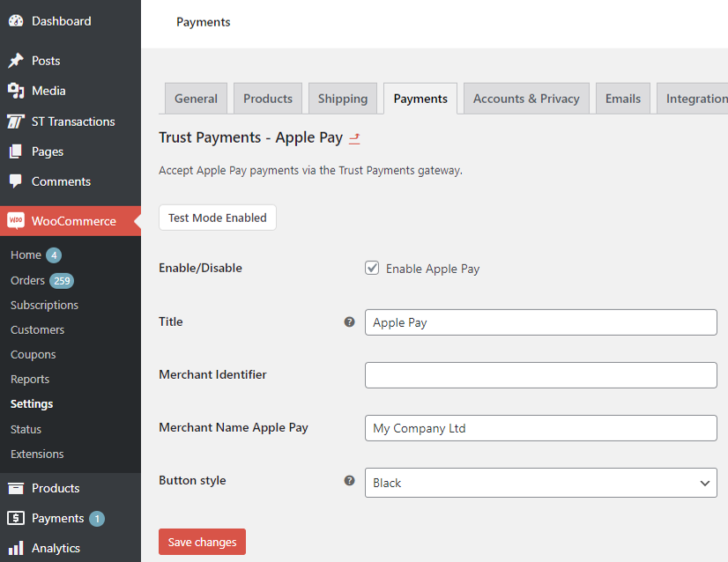Click the return arrow link beside Apple Pay heading
Image resolution: width=728 pixels, height=562 pixels.
coord(354,138)
